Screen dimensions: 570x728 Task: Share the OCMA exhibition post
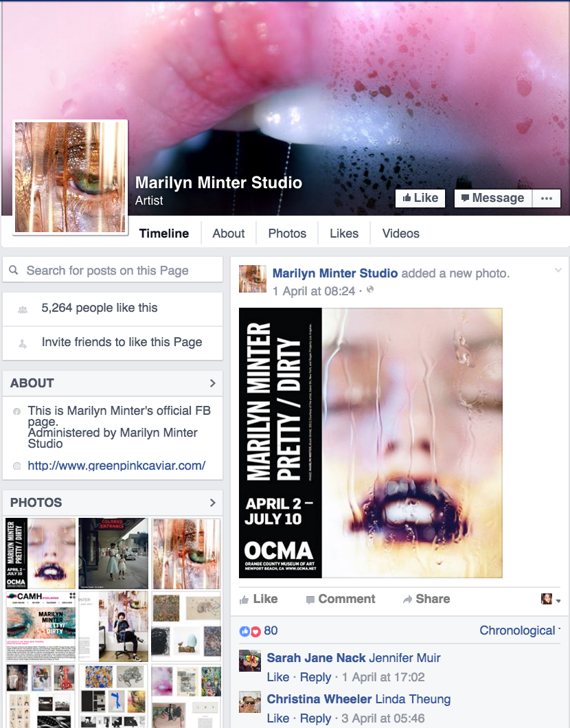pos(426,599)
